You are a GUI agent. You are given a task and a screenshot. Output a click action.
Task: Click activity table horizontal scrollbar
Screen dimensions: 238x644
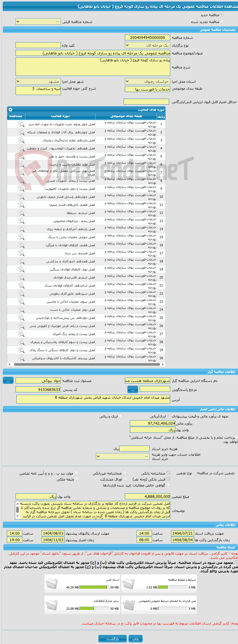point(86,364)
